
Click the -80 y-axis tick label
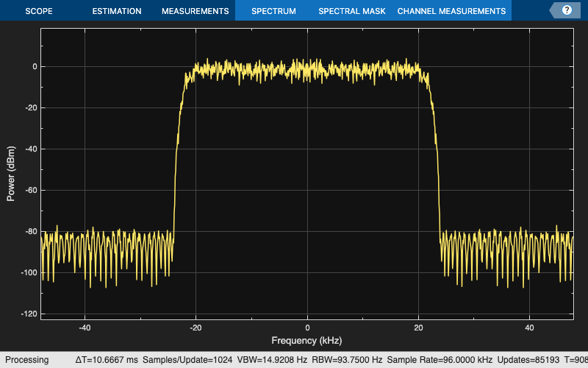point(31,232)
